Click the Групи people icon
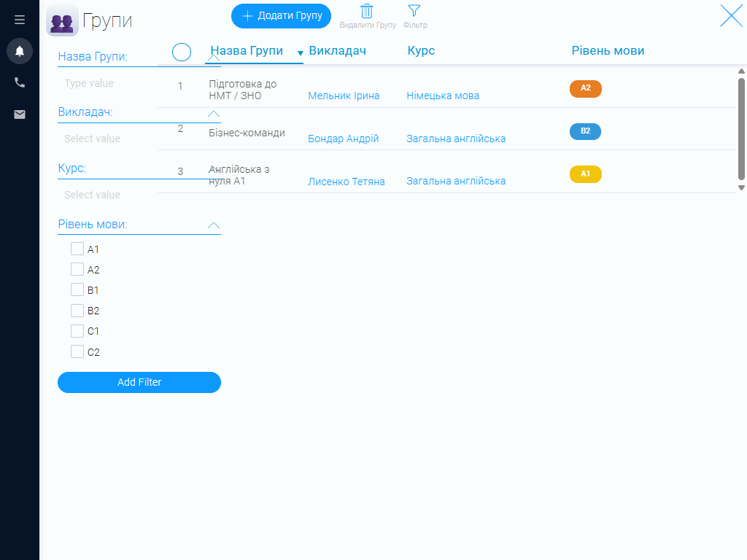 point(62,20)
